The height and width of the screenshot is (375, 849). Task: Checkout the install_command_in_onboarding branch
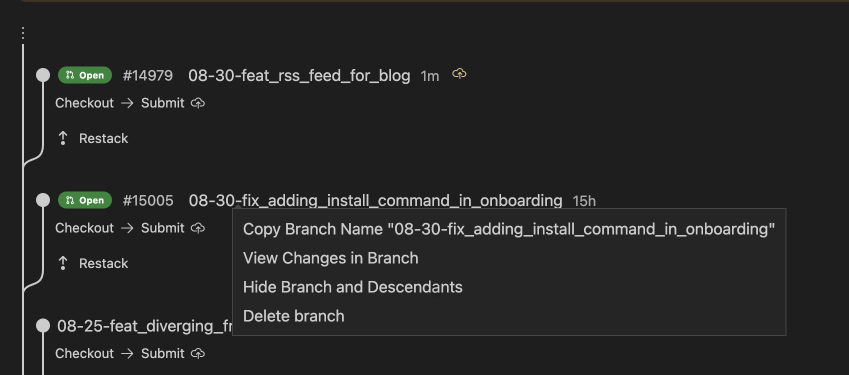(84, 228)
